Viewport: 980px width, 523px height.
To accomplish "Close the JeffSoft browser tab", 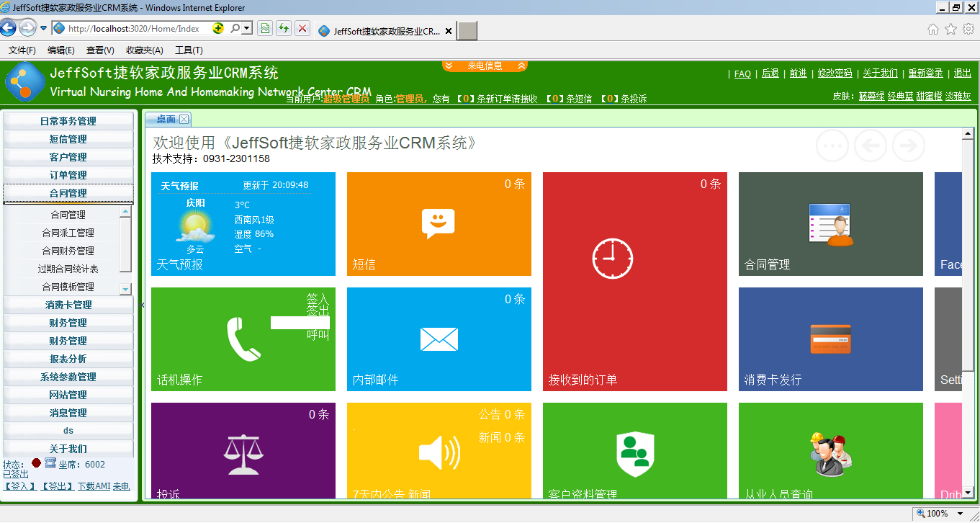I will pyautogui.click(x=449, y=31).
